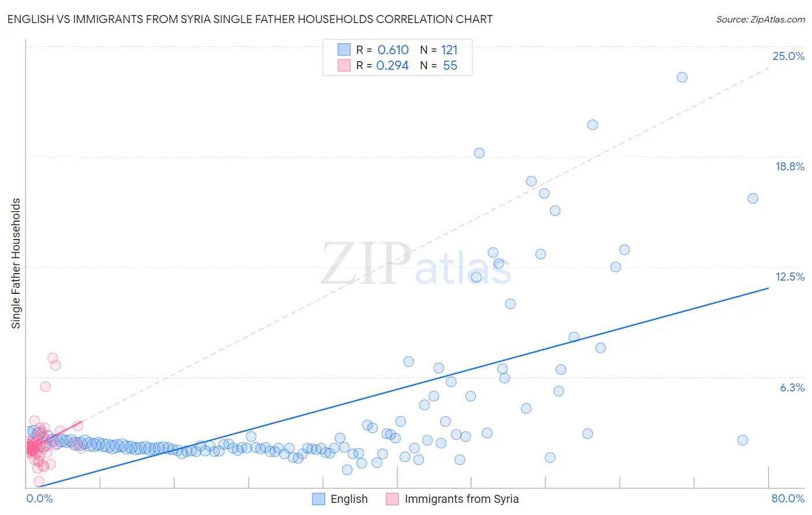Click the 80.0% x-axis tick label

(788, 498)
